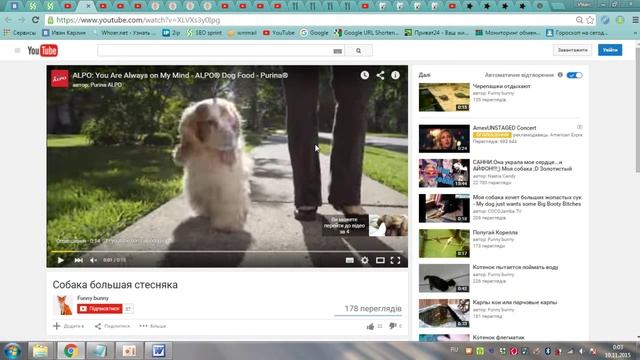640x360 pixels.
Task: Open File Explorer from the taskbar
Action: pos(40,351)
